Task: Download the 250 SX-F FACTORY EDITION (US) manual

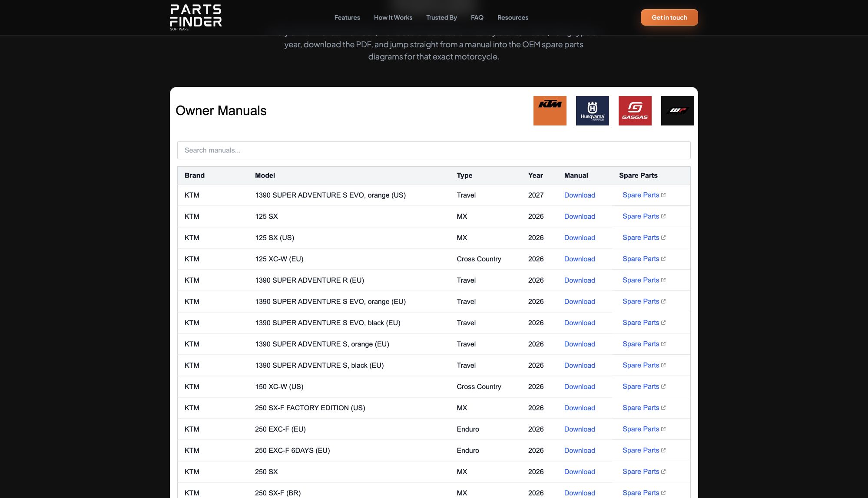Action: tap(580, 408)
